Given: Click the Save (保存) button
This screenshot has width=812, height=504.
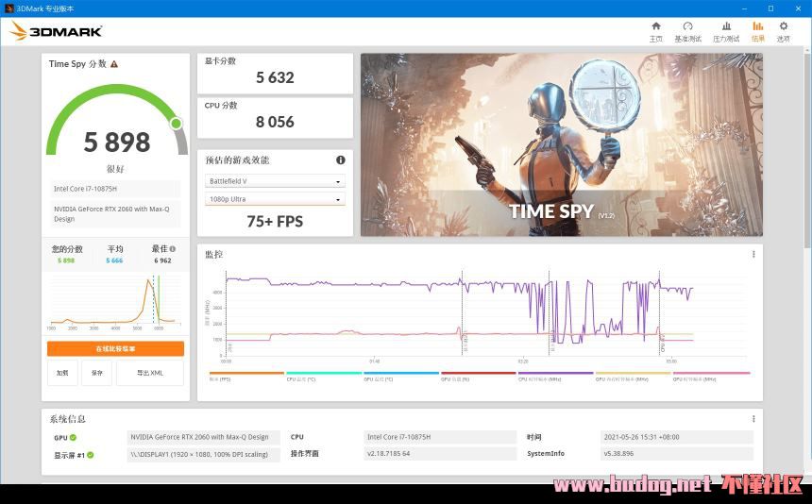Looking at the screenshot, I should coord(97,373).
